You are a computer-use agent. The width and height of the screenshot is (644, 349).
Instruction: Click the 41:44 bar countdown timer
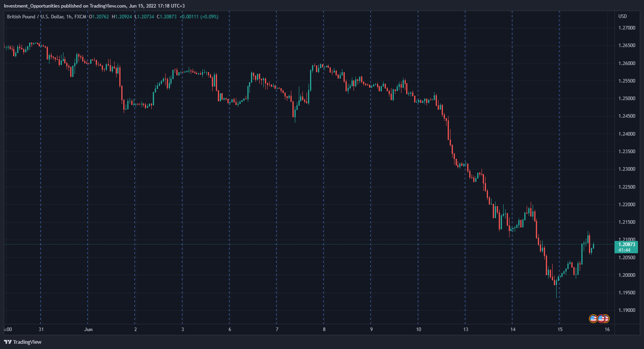pyautogui.click(x=624, y=250)
